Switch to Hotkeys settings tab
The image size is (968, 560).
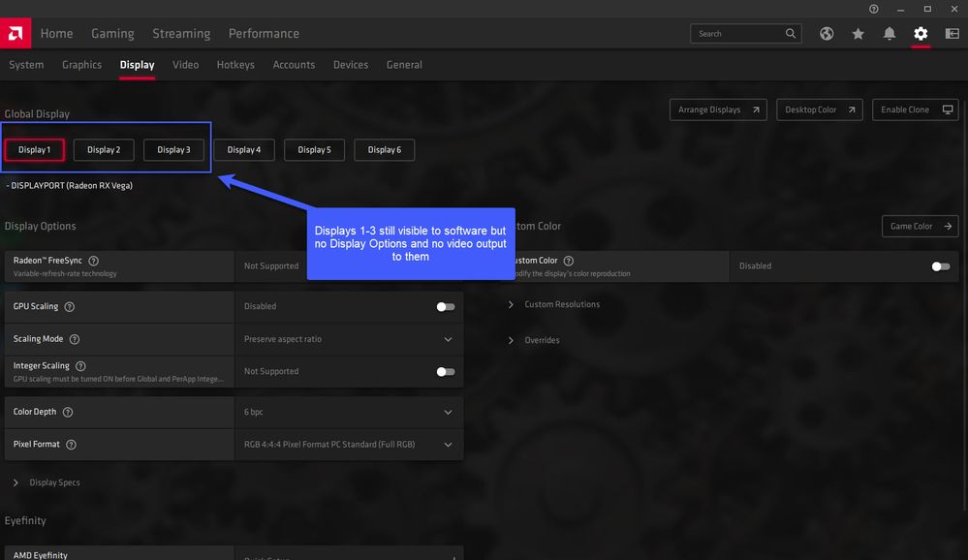coord(235,65)
